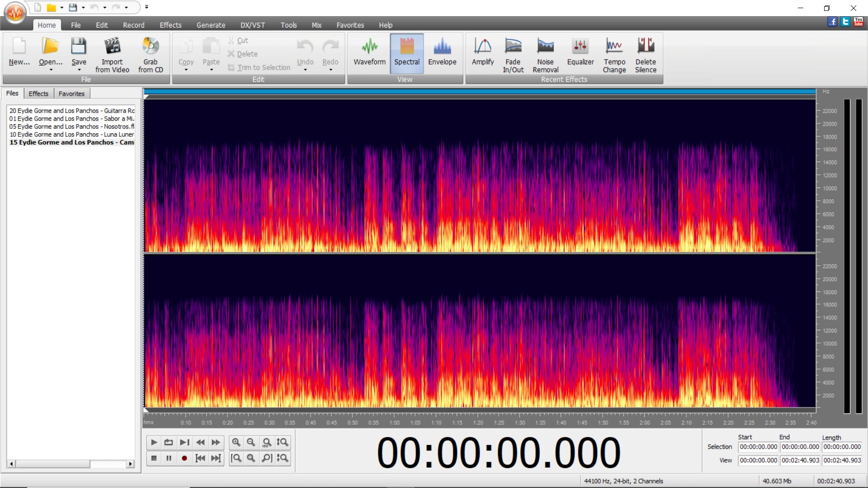The width and height of the screenshot is (868, 488).
Task: Click Selection Start time field
Action: pyautogui.click(x=758, y=447)
